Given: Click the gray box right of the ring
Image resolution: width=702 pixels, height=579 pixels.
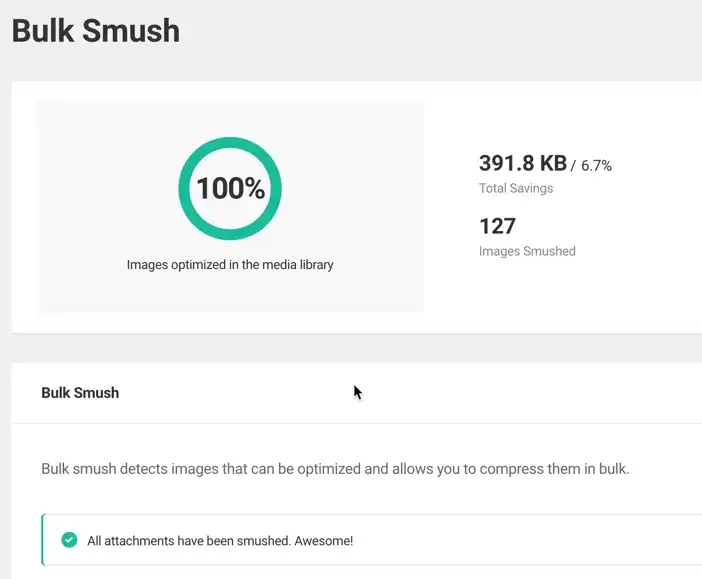Looking at the screenshot, I should click(x=360, y=190).
